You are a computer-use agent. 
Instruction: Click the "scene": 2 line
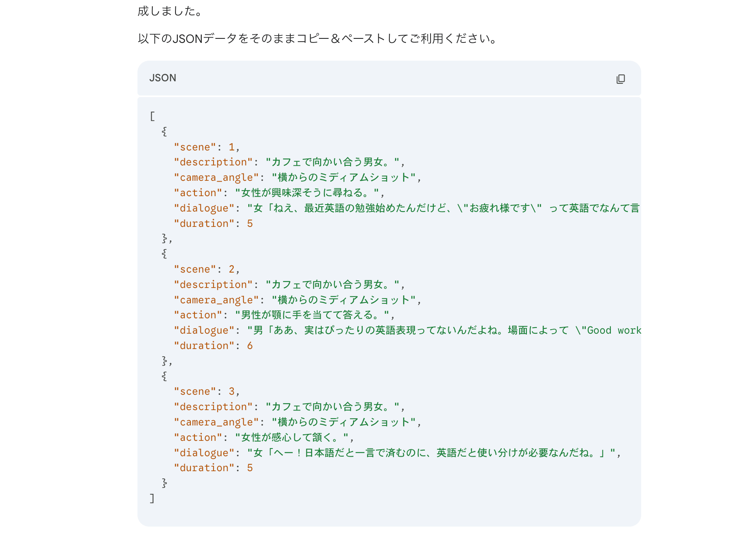tap(207, 269)
